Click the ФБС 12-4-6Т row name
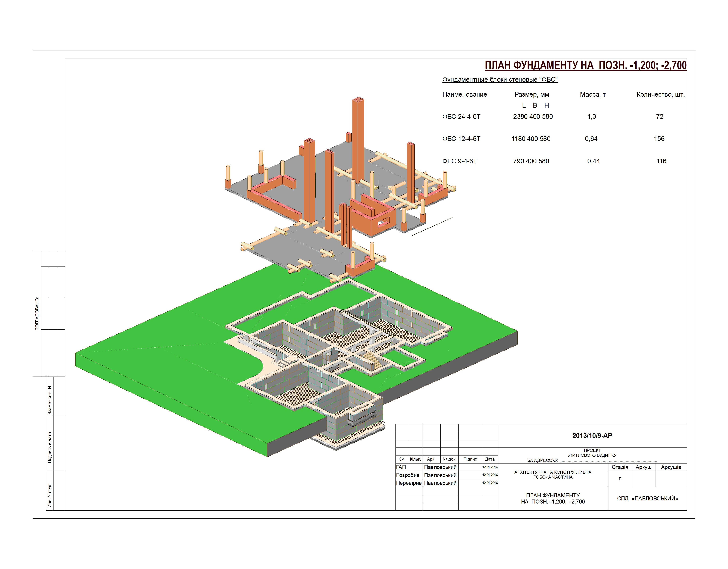Screen dimensions: 728x569 click(461, 139)
